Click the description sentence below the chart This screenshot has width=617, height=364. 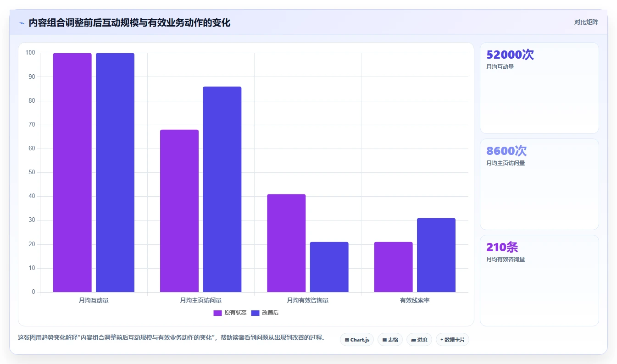click(171, 338)
